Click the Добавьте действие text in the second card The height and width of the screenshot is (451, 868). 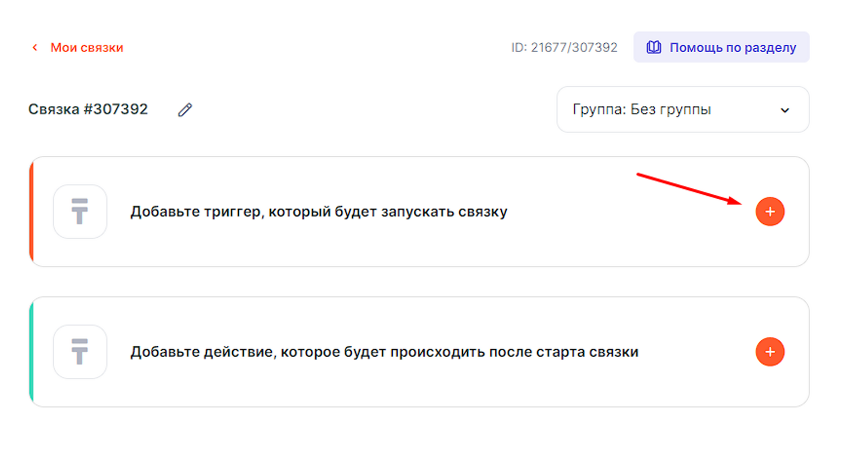[384, 352]
